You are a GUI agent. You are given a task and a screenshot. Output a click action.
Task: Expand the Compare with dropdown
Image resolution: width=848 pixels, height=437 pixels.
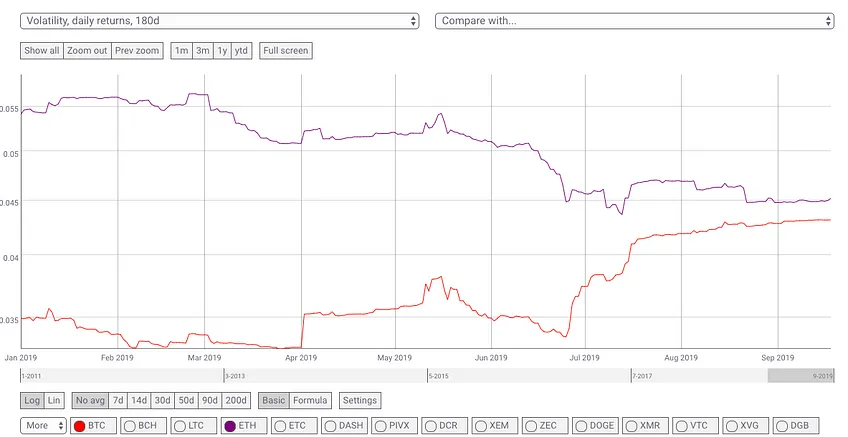pyautogui.click(x=634, y=21)
